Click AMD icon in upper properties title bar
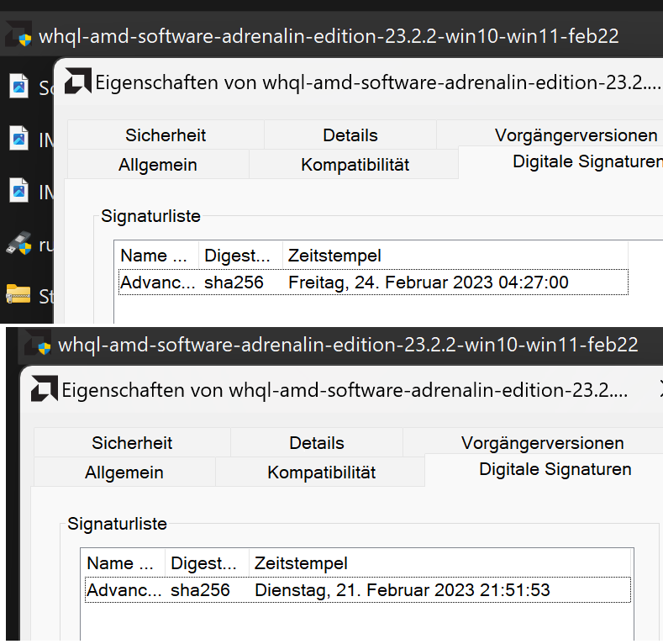The image size is (663, 644). click(78, 81)
